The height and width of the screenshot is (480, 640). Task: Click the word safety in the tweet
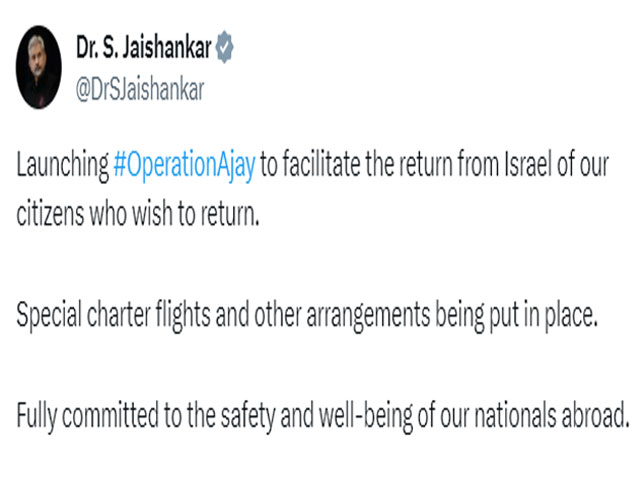pos(248,417)
